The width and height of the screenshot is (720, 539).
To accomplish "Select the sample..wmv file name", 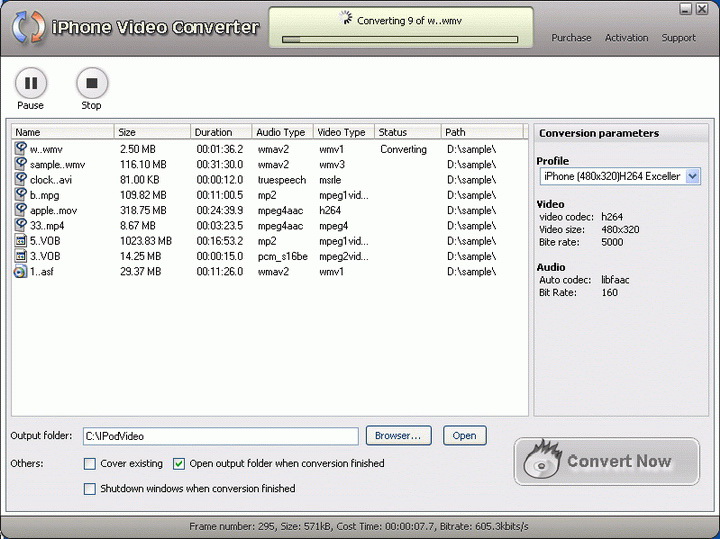I will pyautogui.click(x=57, y=164).
